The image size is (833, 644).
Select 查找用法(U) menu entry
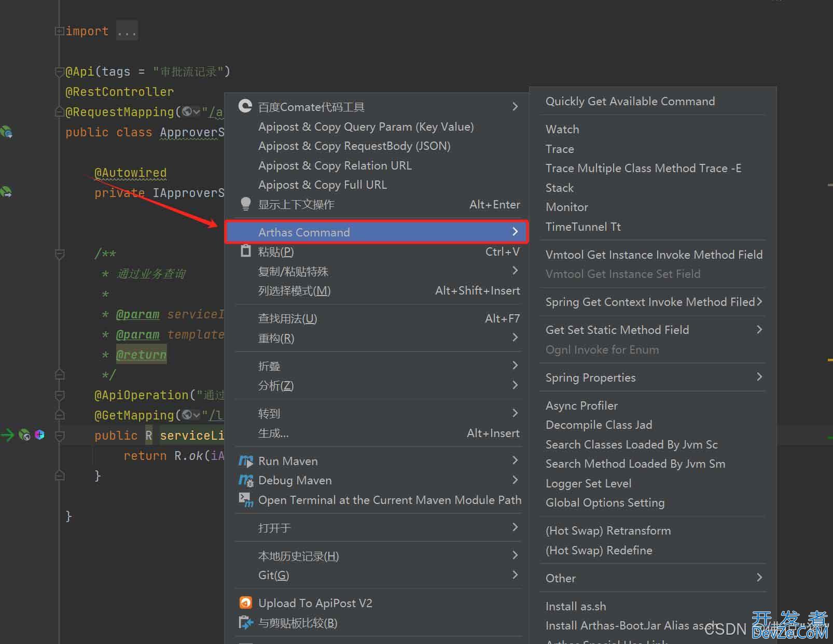(377, 318)
